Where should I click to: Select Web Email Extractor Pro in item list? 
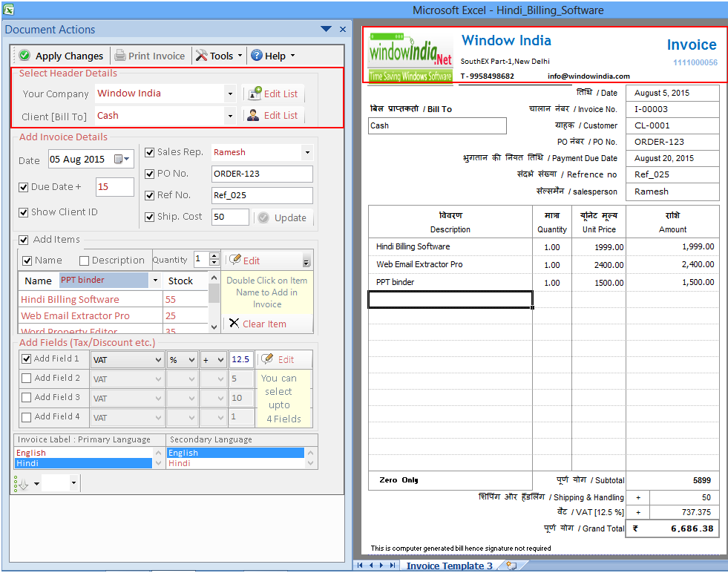(x=90, y=315)
